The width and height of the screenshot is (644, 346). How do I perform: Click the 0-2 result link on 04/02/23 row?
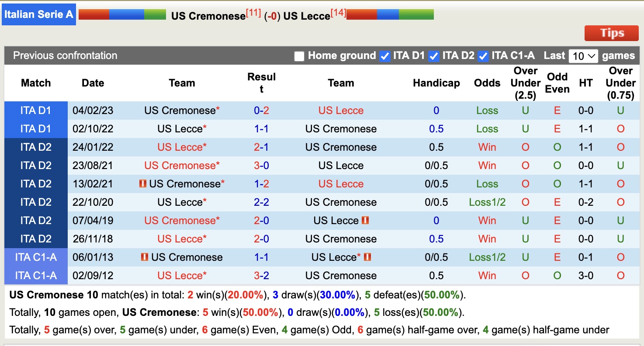261,111
